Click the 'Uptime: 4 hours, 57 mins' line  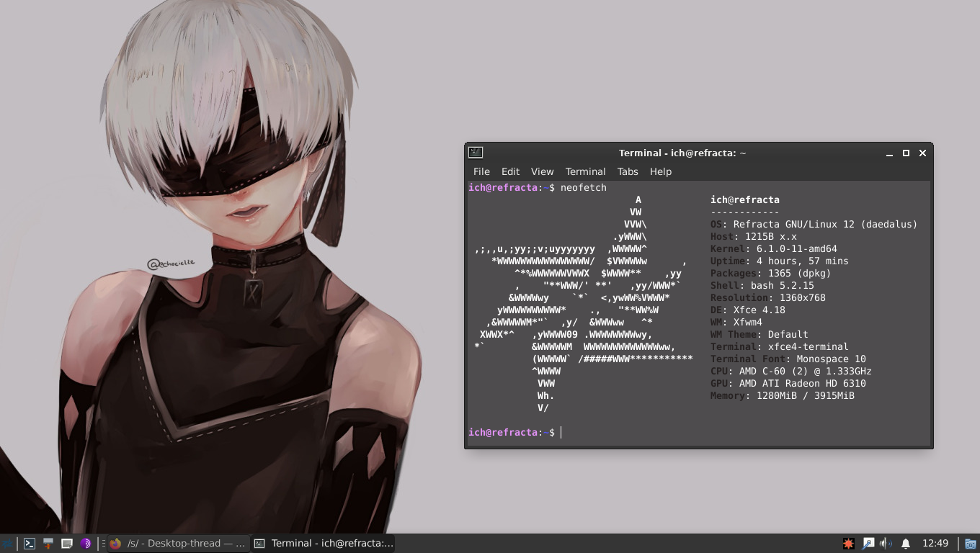[779, 261]
